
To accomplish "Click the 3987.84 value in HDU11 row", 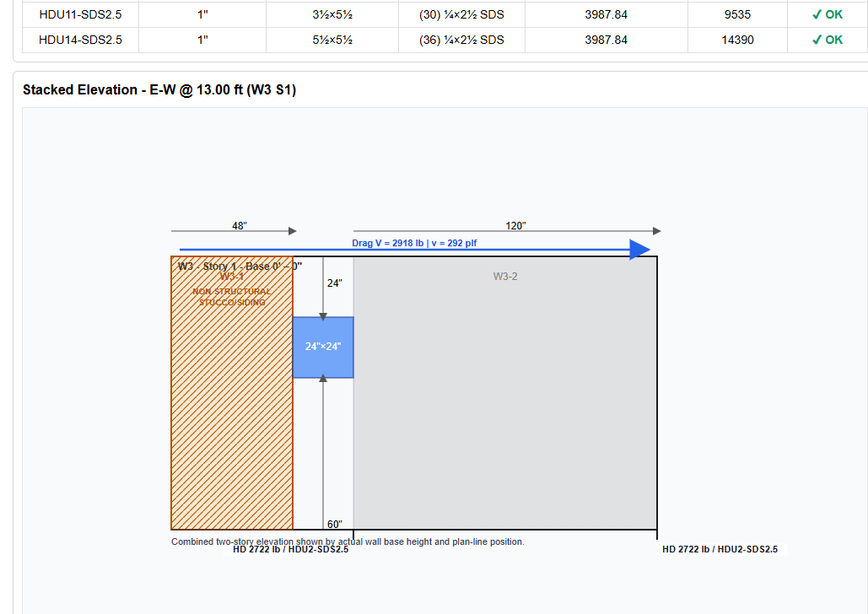I will pos(607,15).
